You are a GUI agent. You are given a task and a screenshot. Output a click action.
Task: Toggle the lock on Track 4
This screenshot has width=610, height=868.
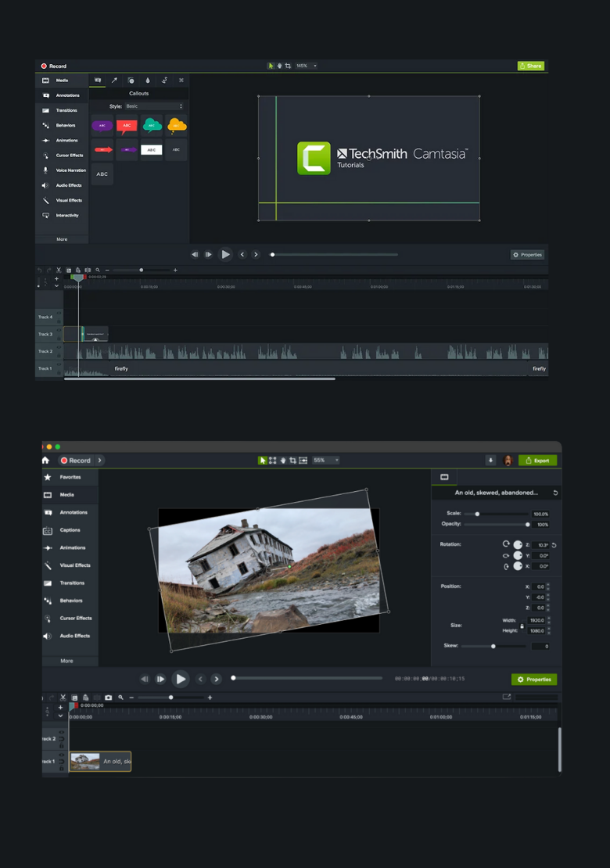tap(59, 321)
